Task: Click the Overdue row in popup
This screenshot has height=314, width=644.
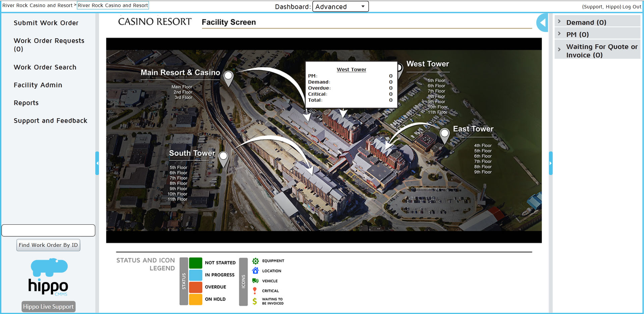Action: pos(350,88)
